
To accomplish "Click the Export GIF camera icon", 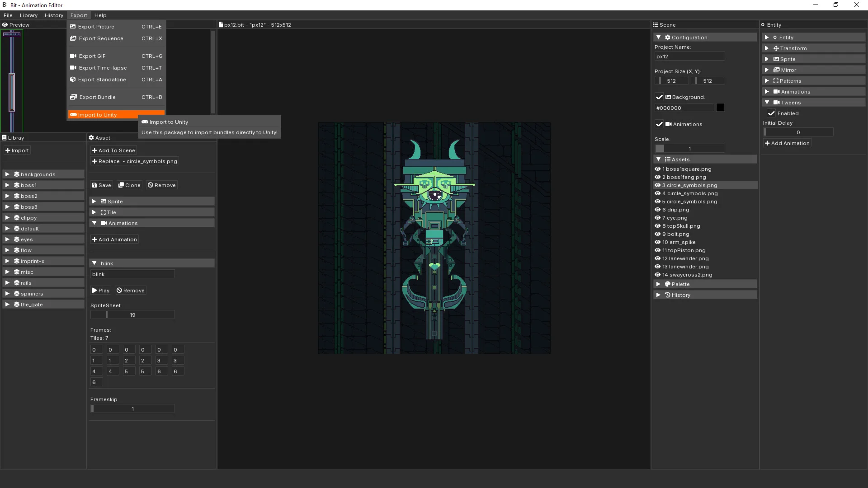I will pyautogui.click(x=73, y=56).
